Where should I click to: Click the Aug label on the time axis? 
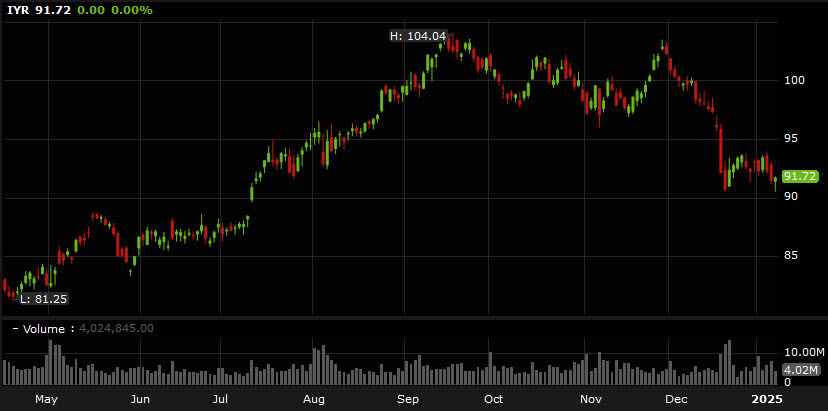pos(314,399)
